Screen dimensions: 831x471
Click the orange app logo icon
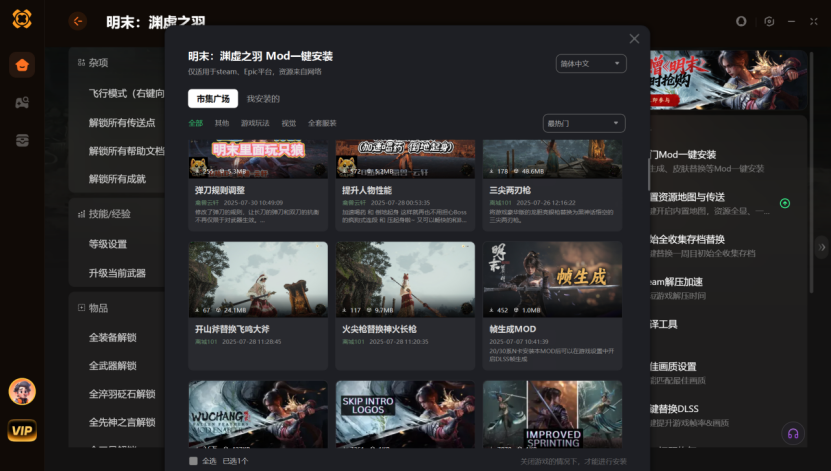(22, 19)
